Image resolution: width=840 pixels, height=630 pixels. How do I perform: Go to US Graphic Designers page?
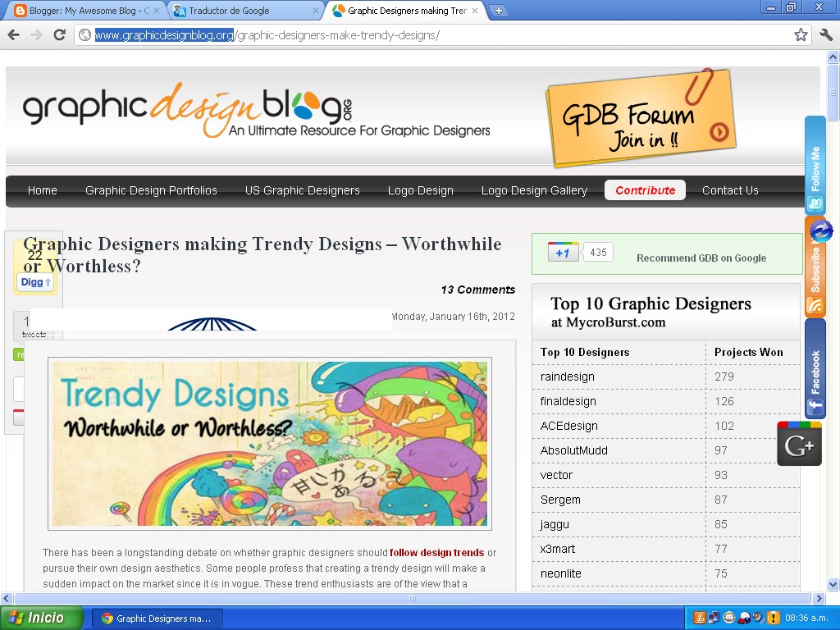pyautogui.click(x=302, y=190)
